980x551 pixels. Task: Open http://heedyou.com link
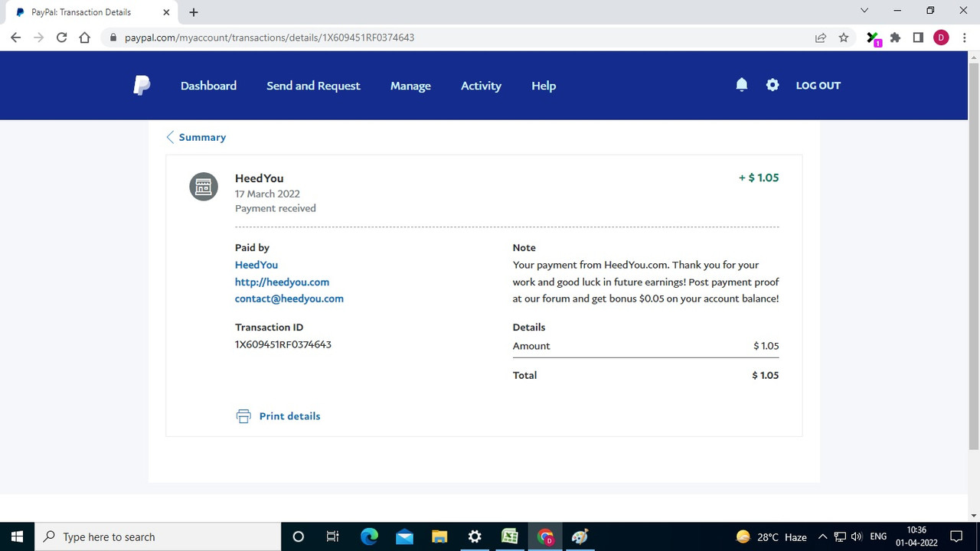point(282,282)
